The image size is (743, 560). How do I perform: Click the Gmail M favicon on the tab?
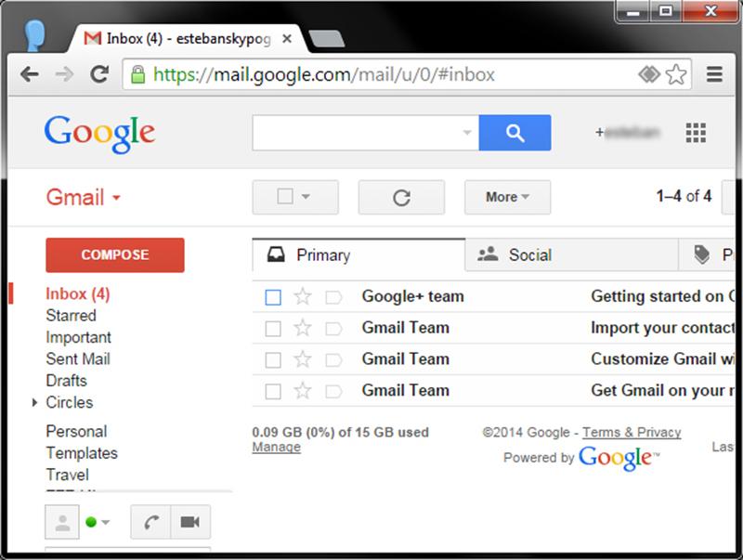coord(92,38)
